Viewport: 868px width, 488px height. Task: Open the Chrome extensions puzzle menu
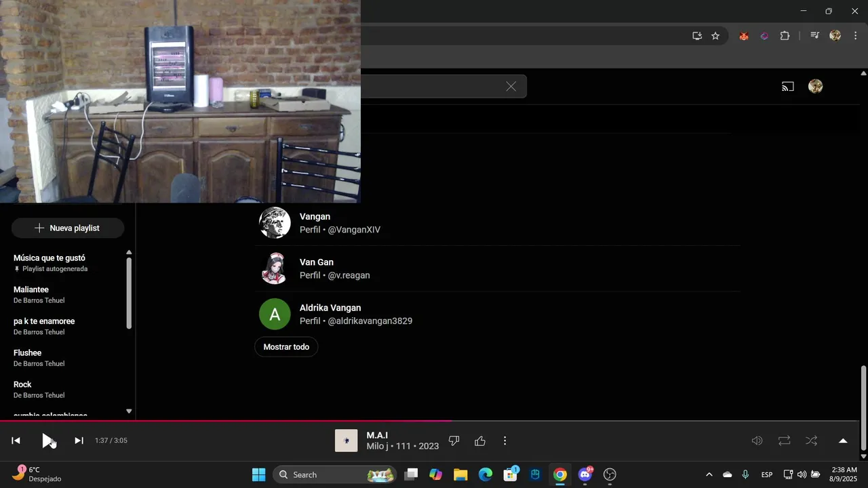tap(785, 36)
